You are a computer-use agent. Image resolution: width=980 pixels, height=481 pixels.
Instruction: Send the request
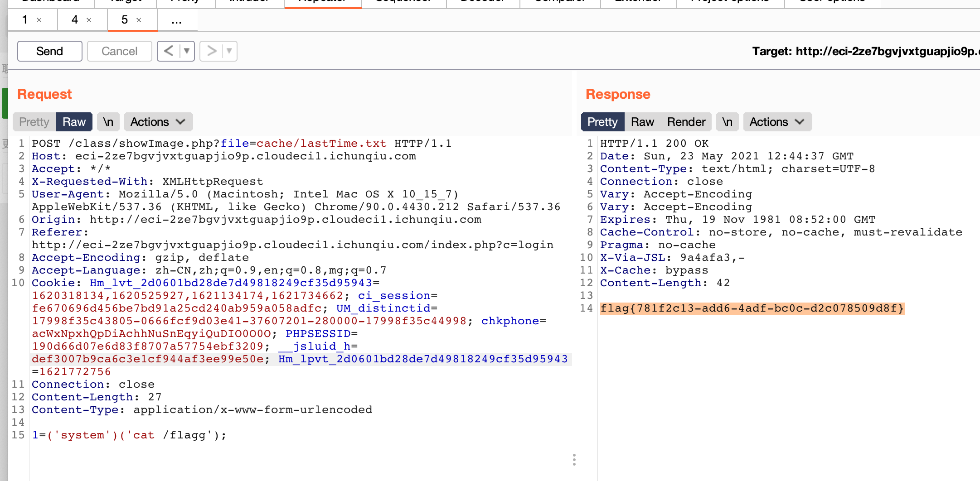click(x=50, y=51)
